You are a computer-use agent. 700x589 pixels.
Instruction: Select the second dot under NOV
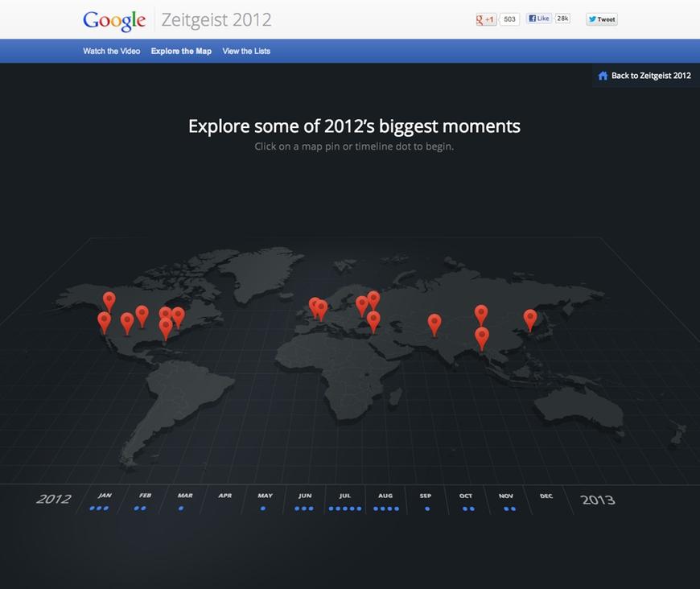[513, 509]
